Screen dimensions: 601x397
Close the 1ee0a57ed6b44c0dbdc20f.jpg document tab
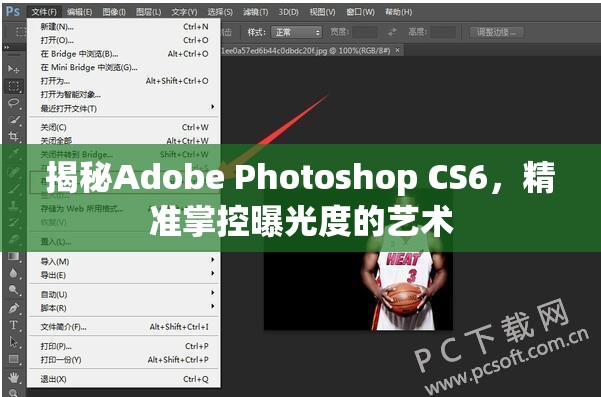(x=398, y=50)
